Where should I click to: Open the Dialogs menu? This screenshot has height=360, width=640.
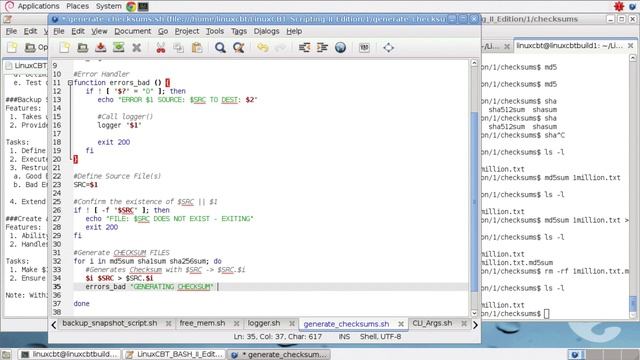[x=266, y=31]
